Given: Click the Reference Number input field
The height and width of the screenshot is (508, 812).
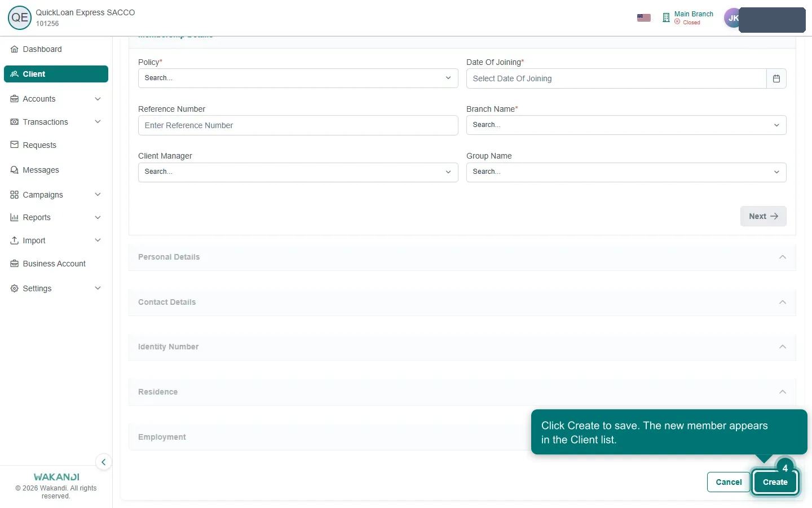Looking at the screenshot, I should (x=298, y=125).
